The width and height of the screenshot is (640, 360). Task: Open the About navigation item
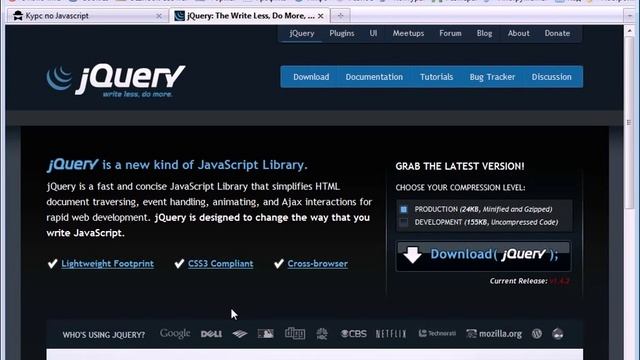click(518, 33)
